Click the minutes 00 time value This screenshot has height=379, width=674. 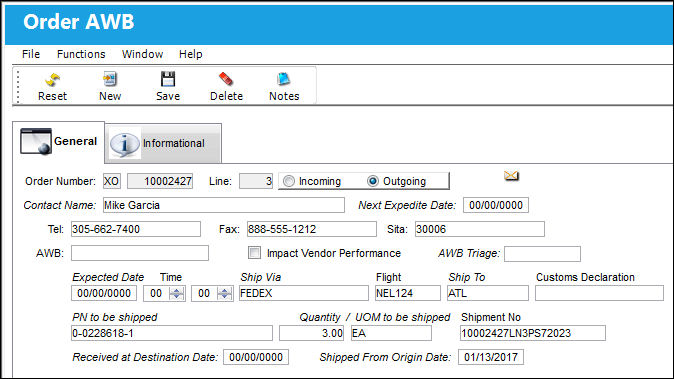204,293
